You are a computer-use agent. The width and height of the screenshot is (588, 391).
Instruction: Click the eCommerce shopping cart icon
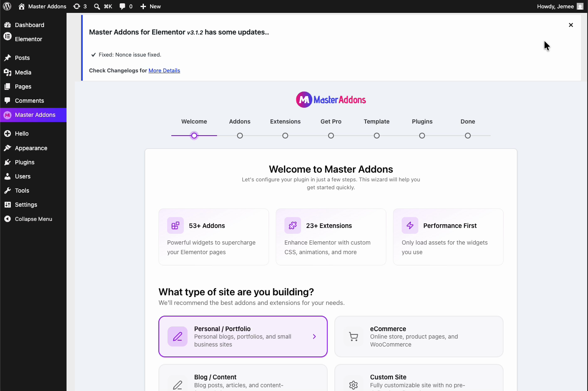pyautogui.click(x=353, y=337)
